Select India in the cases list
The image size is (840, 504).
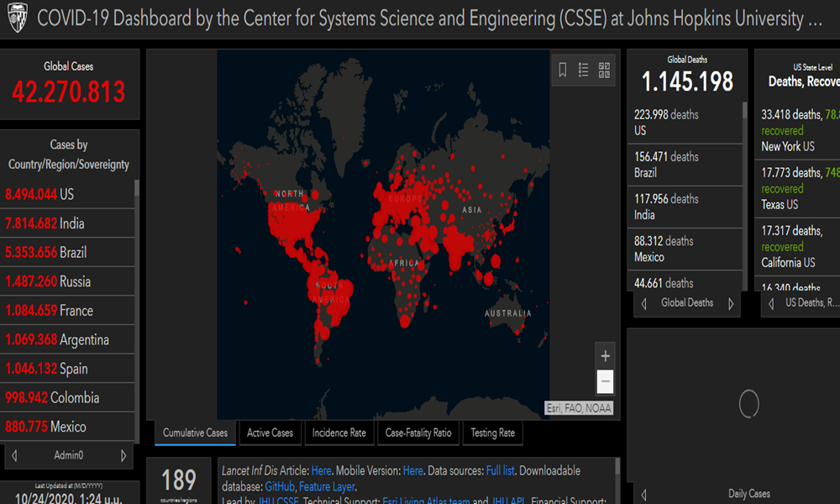click(67, 223)
